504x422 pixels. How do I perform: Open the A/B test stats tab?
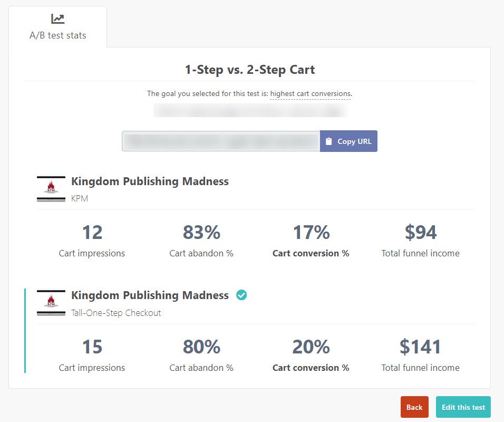pyautogui.click(x=58, y=27)
